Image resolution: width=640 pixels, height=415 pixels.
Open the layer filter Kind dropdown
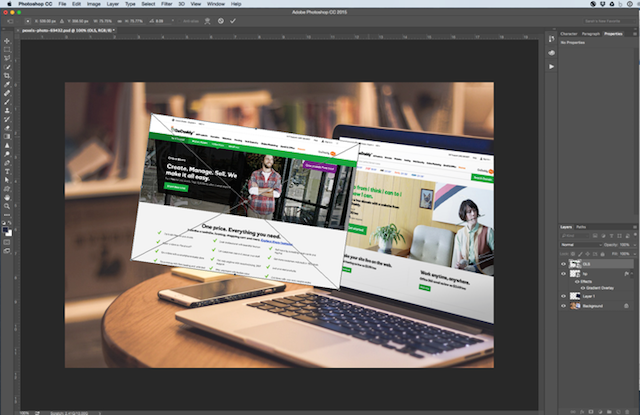point(575,236)
